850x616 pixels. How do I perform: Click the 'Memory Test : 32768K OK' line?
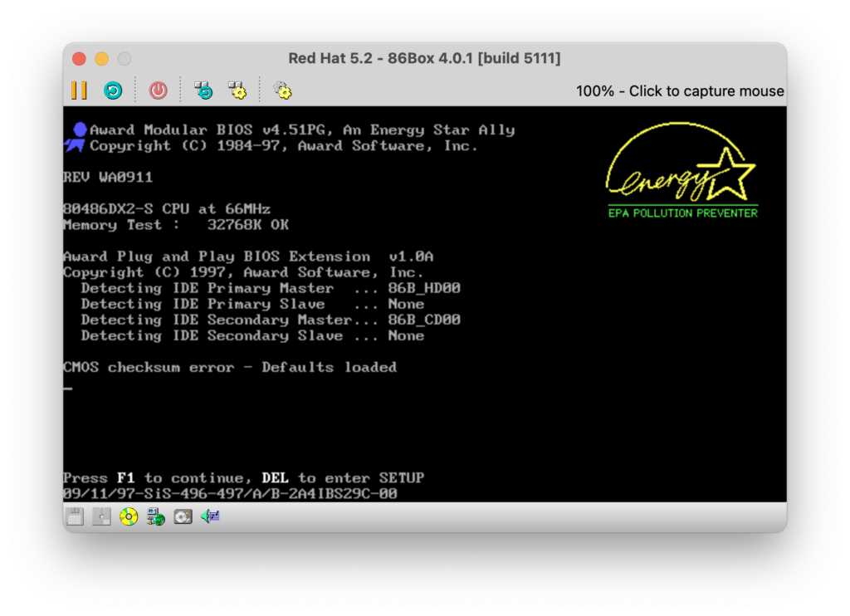[x=176, y=225]
